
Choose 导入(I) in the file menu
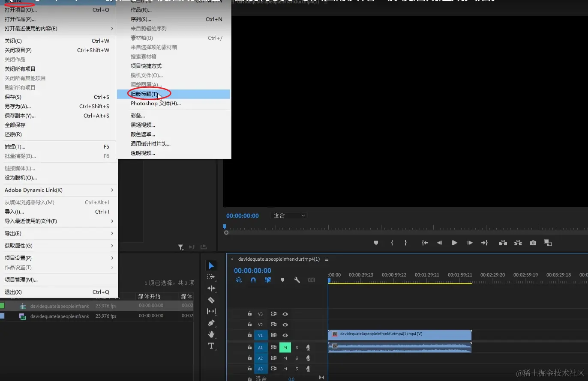click(59, 212)
